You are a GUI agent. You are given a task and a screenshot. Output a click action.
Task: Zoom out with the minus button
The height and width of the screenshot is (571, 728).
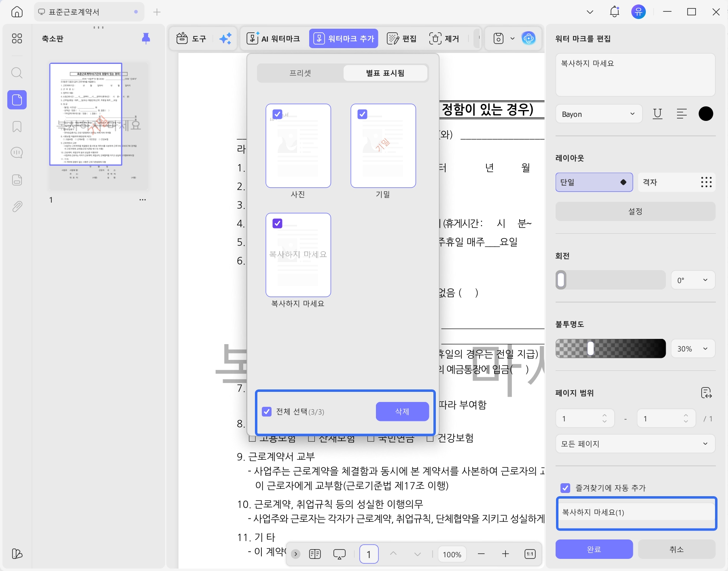[x=481, y=554]
